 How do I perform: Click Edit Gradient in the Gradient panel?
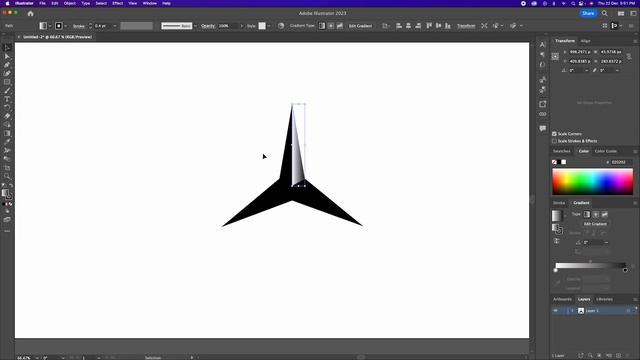595,224
